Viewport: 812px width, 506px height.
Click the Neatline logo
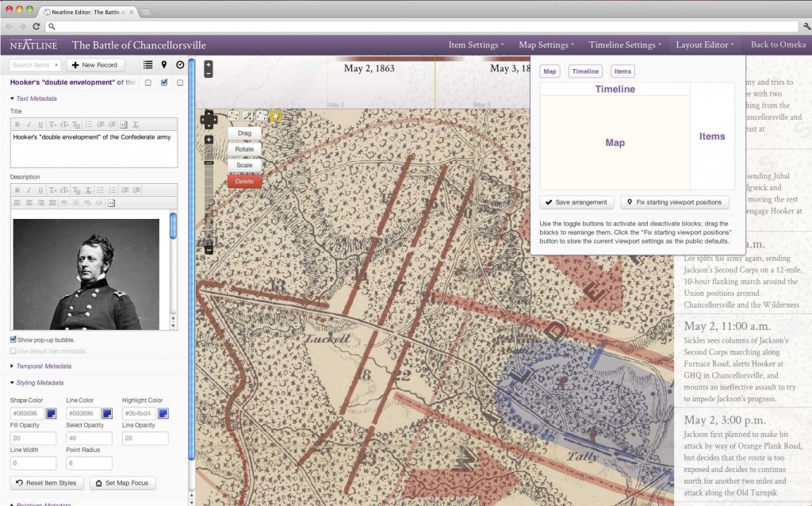tap(33, 45)
